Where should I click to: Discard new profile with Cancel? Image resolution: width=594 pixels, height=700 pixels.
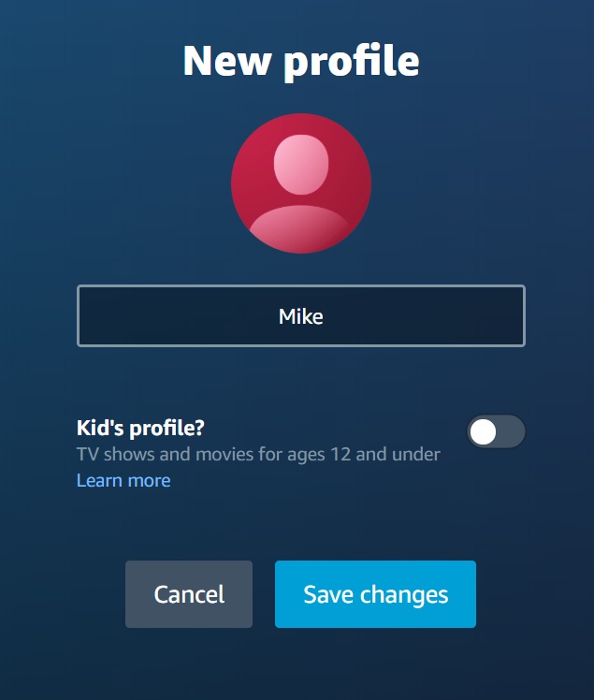pos(189,594)
